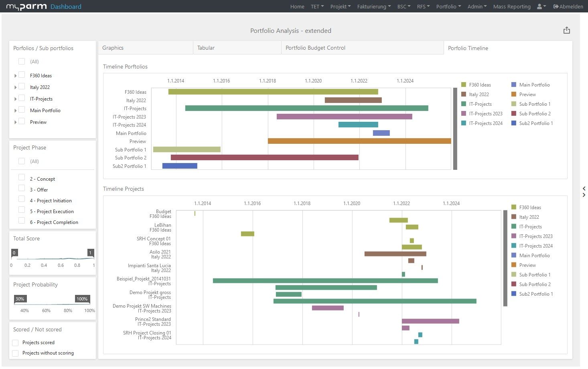
Task: Click the side panel collapse arrows
Action: [x=584, y=192]
